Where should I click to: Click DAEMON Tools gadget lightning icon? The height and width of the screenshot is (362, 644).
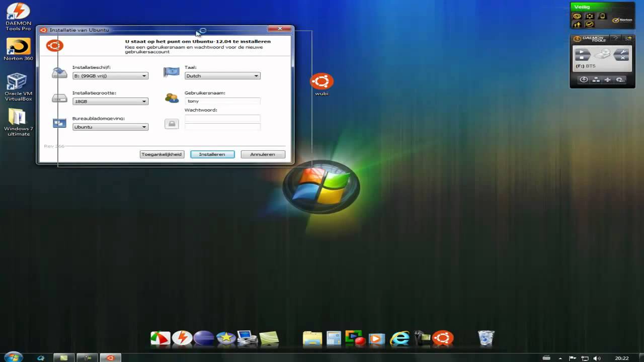tap(584, 79)
